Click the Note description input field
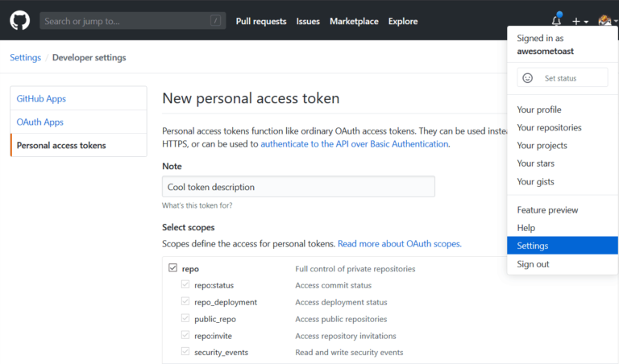Image resolution: width=619 pixels, height=364 pixels. click(298, 187)
